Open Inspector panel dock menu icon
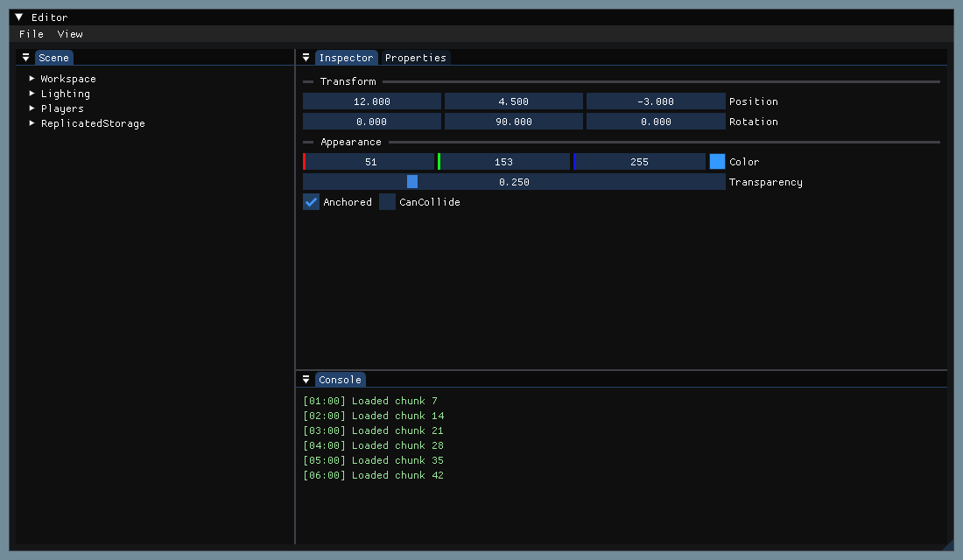963x560 pixels. (x=306, y=58)
